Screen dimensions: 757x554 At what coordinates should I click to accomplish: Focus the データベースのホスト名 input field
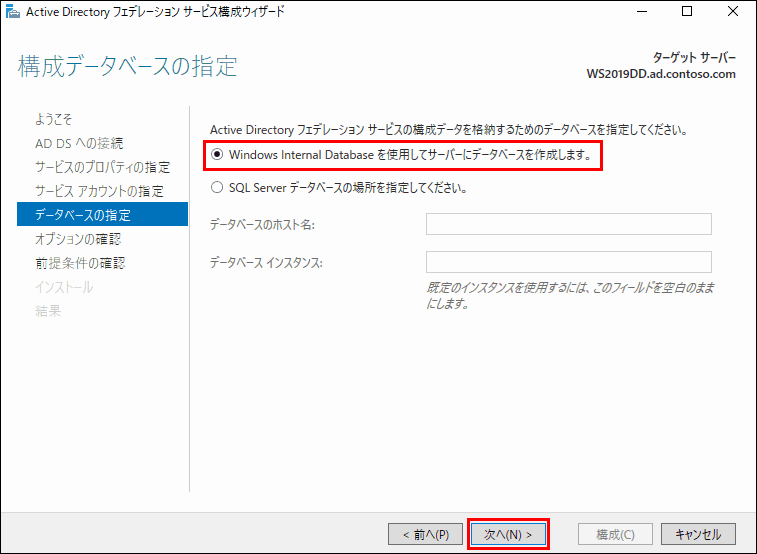pyautogui.click(x=569, y=224)
